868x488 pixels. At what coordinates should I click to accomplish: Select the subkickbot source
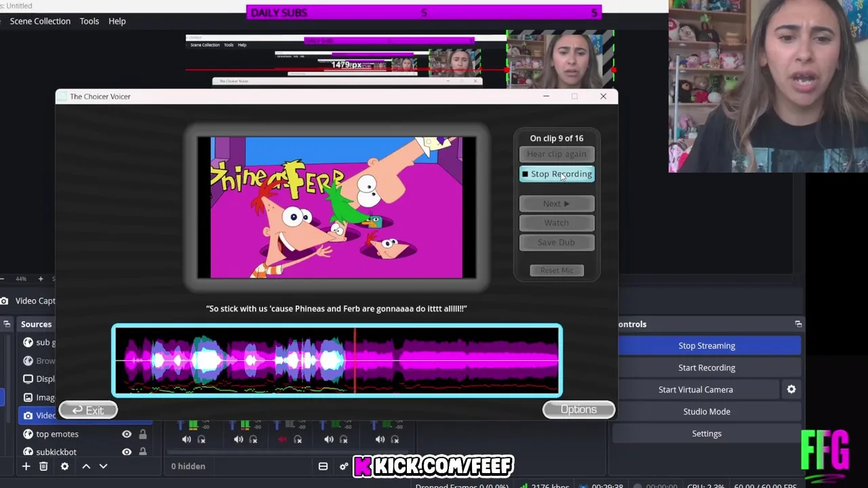click(x=56, y=452)
